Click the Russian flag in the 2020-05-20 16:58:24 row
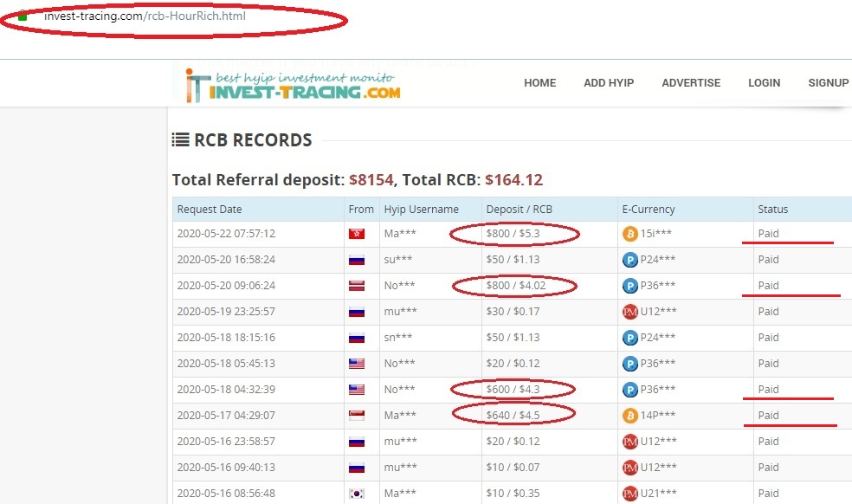The width and height of the screenshot is (852, 504). coord(357,260)
